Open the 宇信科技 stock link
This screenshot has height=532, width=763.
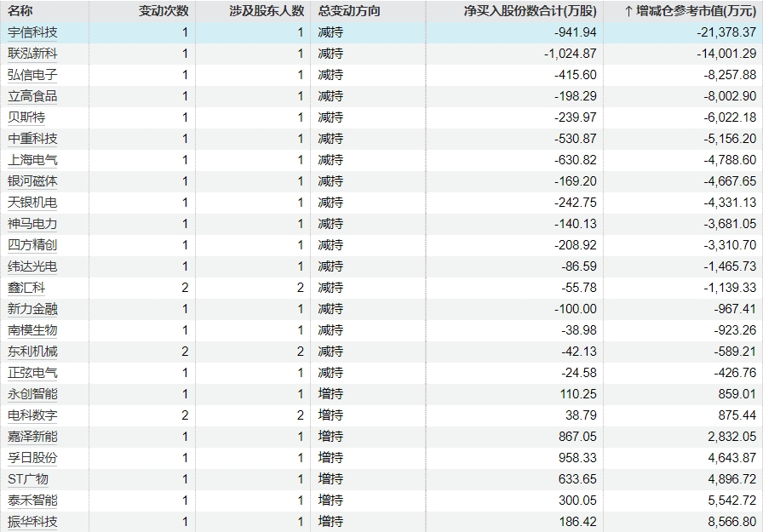pyautogui.click(x=32, y=32)
